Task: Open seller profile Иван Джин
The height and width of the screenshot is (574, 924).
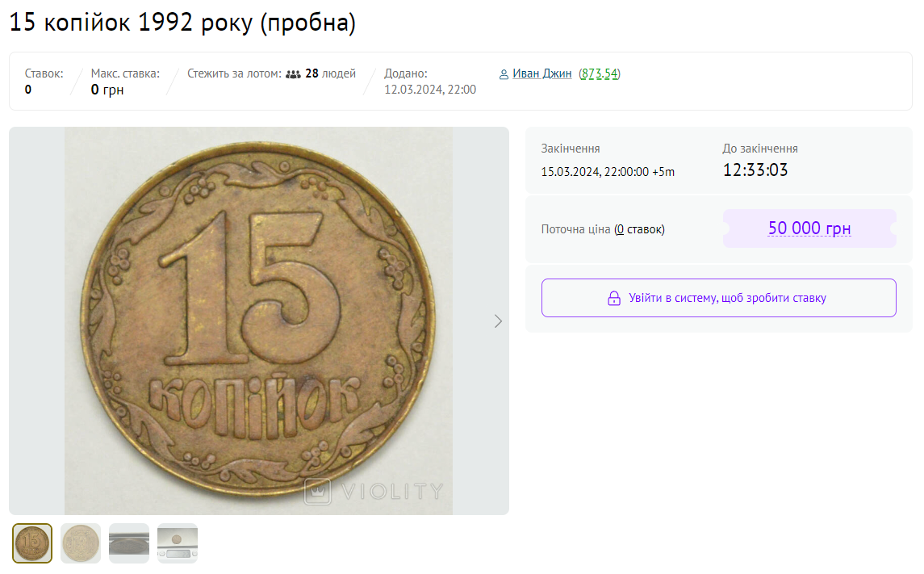Action: pos(541,73)
